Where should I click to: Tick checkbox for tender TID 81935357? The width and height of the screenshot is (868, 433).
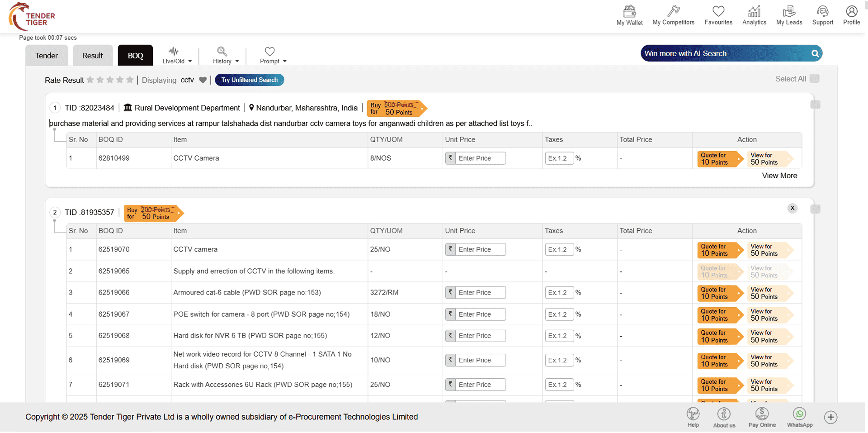[815, 209]
